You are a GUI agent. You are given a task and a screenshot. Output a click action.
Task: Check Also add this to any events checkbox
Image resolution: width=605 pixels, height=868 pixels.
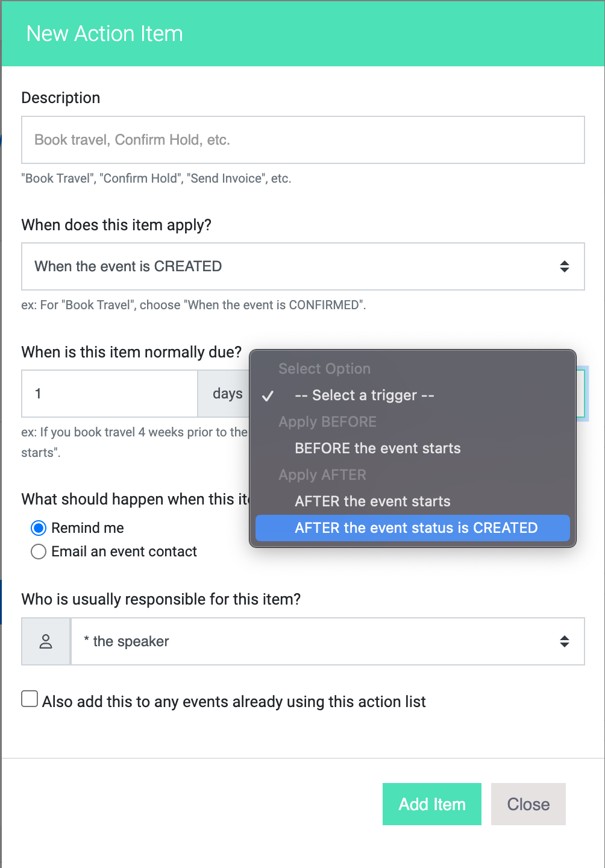coord(30,699)
